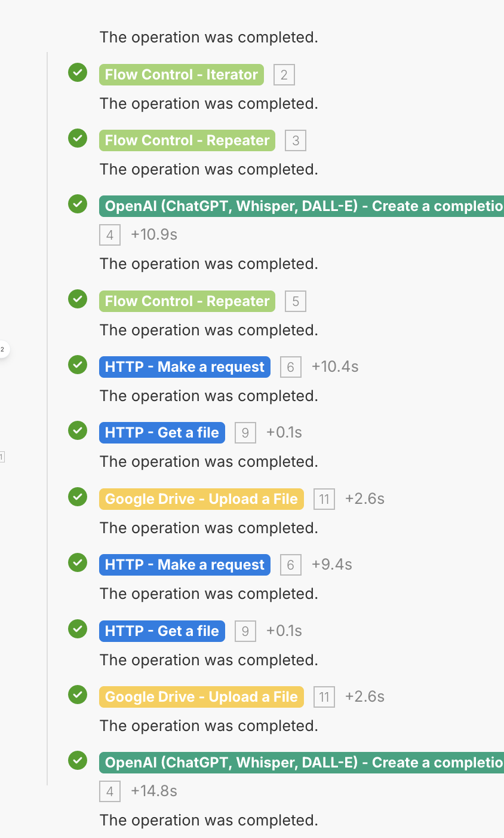The width and height of the screenshot is (504, 838).
Task: Click number badge 4 beside the +14.8s duration
Action: (x=110, y=792)
